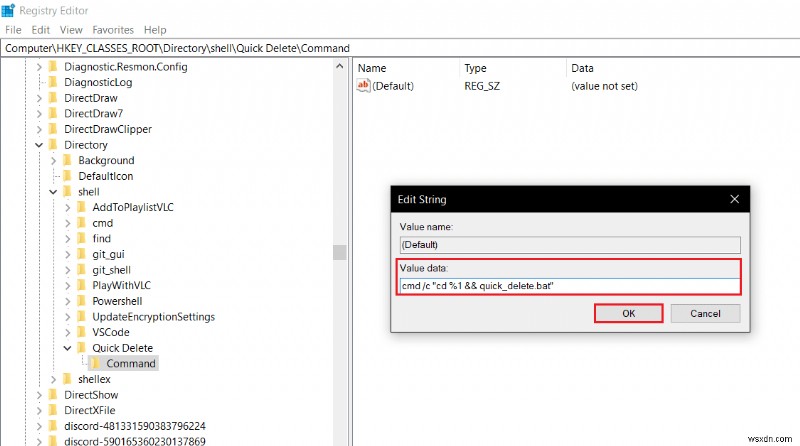Open the Help menu
Screen dimensions: 800x446
click(x=155, y=30)
